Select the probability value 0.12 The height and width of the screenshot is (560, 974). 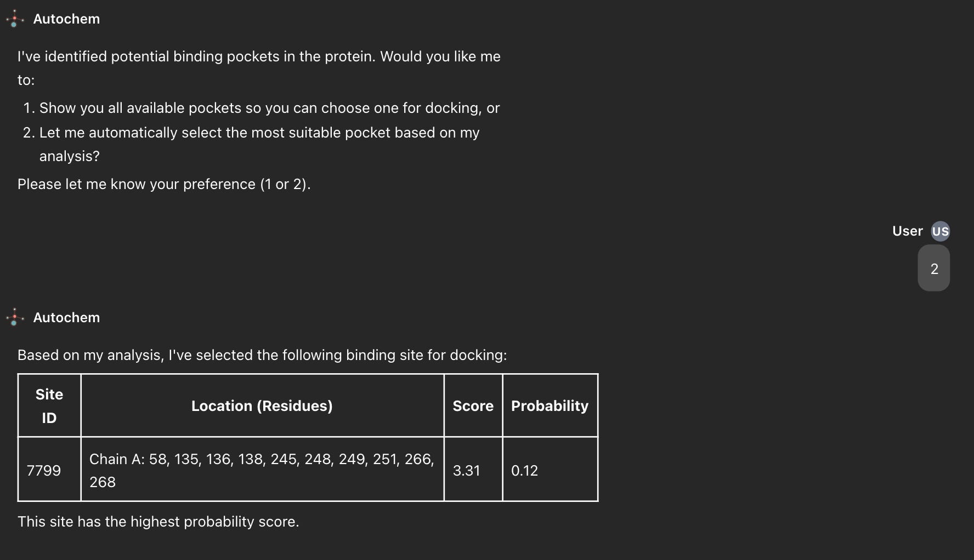(x=550, y=470)
